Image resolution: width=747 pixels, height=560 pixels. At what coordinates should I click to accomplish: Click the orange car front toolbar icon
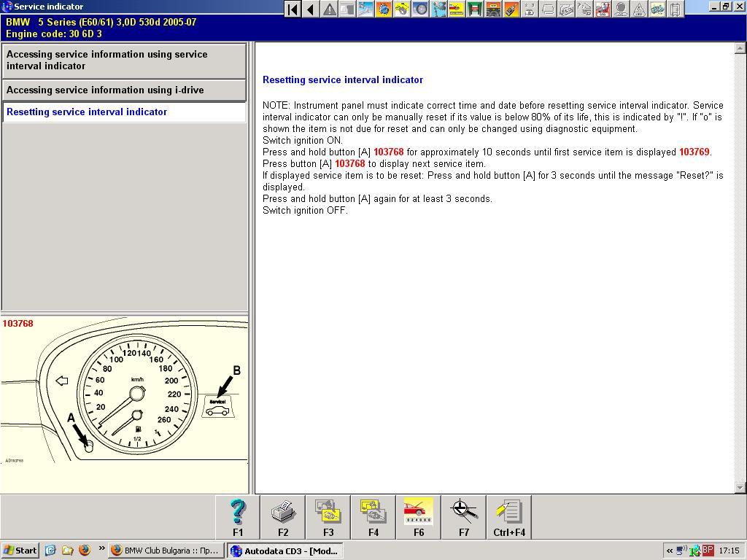pos(493,9)
